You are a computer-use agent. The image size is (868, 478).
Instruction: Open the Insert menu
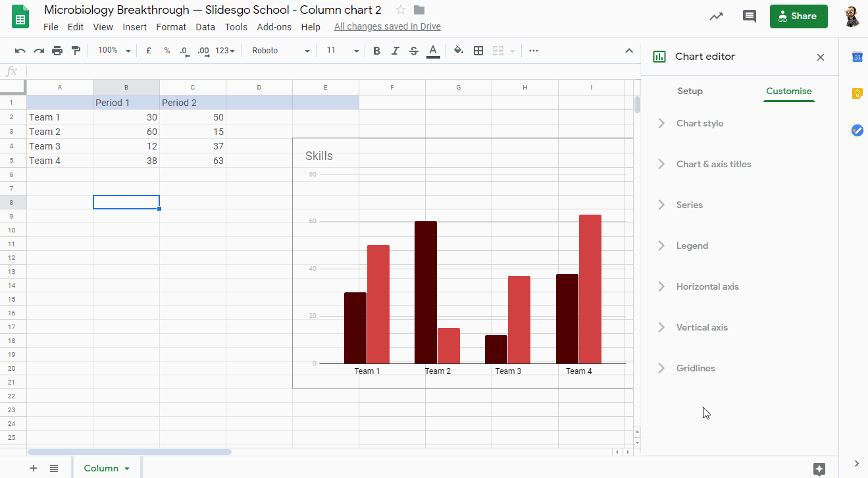pos(135,27)
